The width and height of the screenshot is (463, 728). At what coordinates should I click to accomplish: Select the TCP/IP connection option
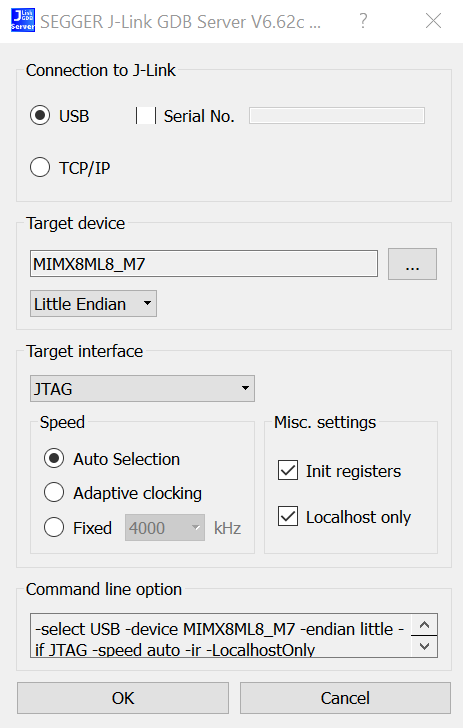(40, 167)
